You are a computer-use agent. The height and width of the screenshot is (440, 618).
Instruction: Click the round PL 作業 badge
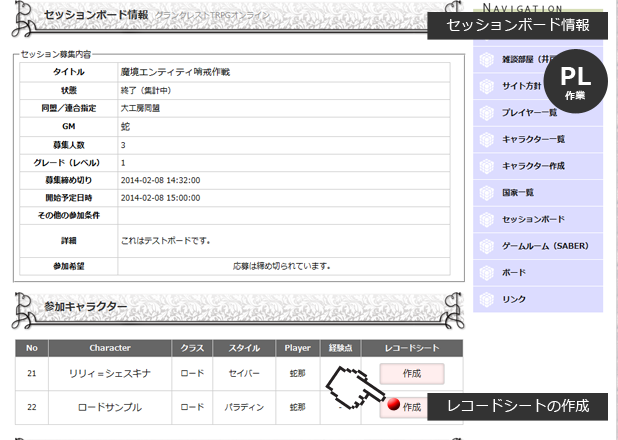574,81
